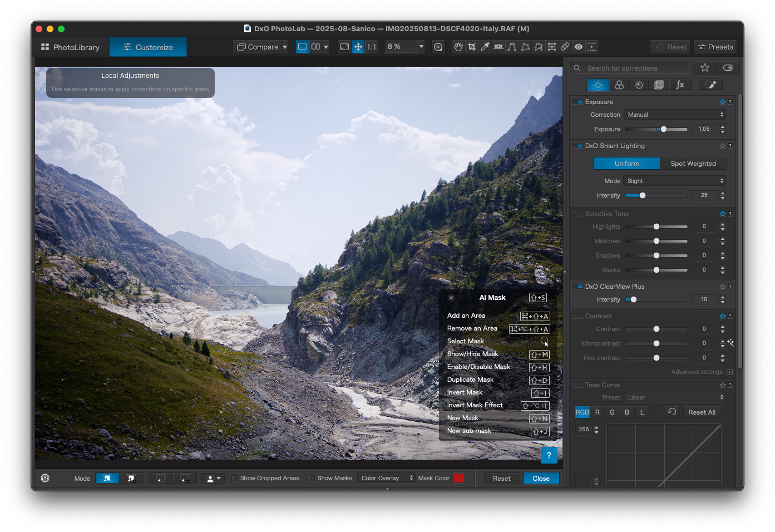The image size is (775, 532).
Task: Toggle the show active corrections switch
Action: point(728,68)
